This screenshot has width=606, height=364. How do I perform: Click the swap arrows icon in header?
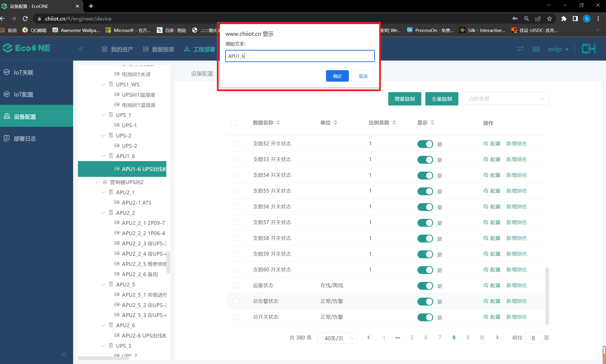point(520,49)
